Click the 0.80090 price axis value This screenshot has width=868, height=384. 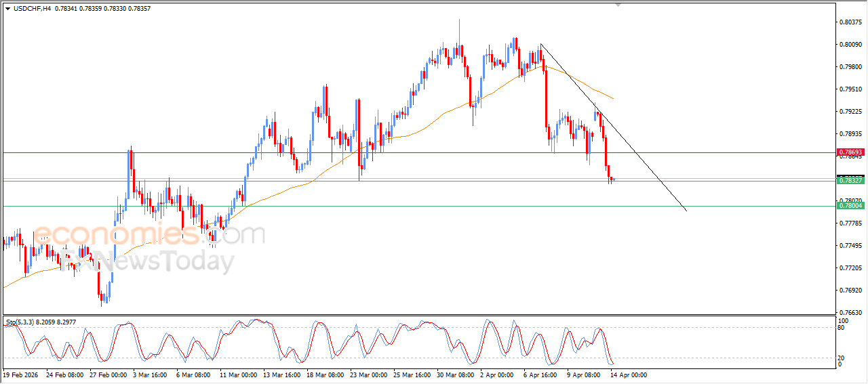851,45
